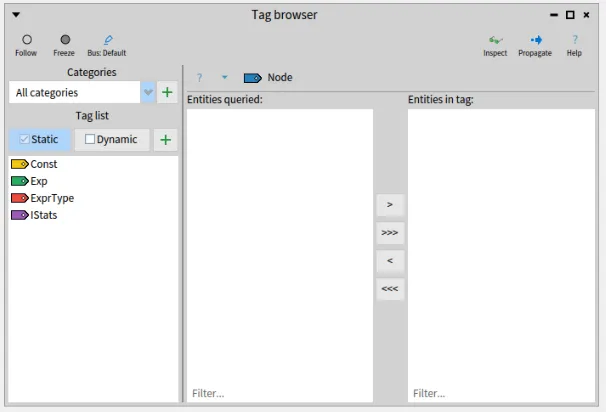The height and width of the screenshot is (412, 606).
Task: Add a new category with green plus
Action: 168,92
